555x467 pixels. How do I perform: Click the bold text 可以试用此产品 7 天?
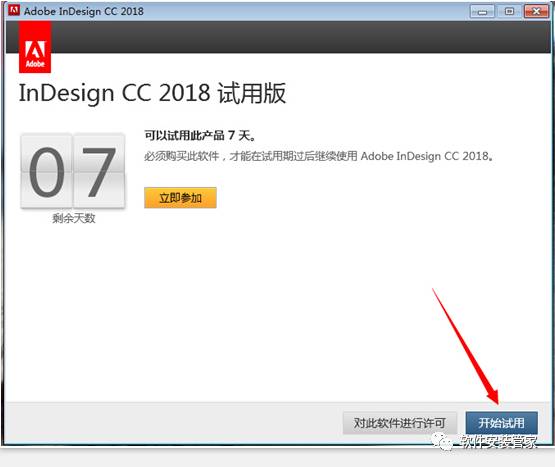200,135
